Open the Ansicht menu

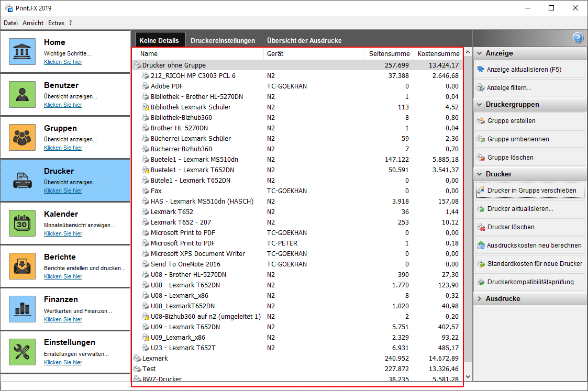33,23
